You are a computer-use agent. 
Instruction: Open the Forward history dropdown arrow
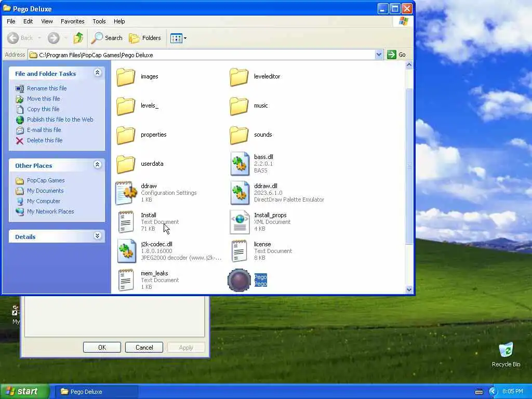pos(65,38)
